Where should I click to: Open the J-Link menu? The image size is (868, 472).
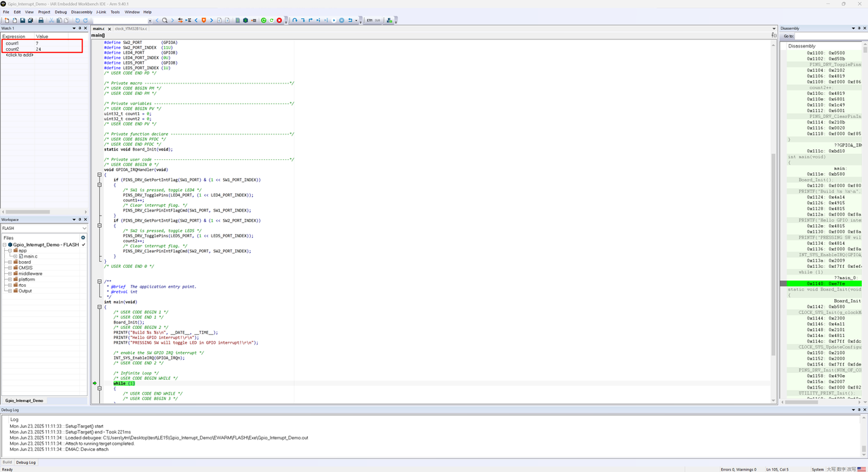click(101, 12)
